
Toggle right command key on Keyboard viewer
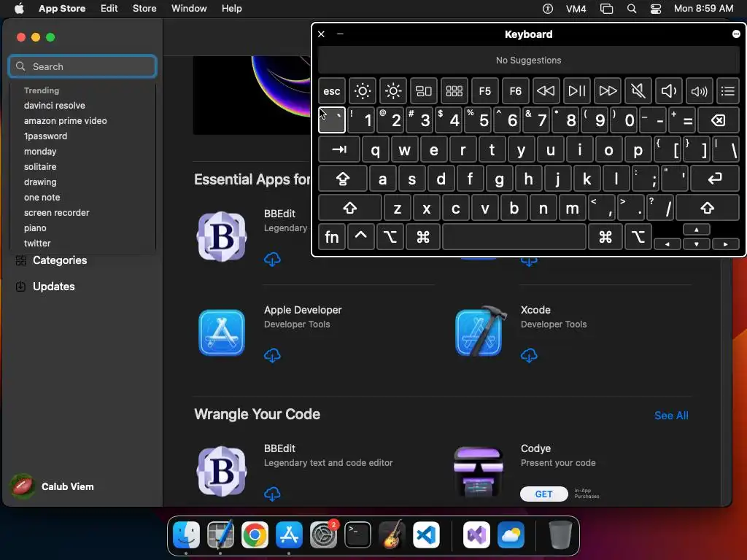click(605, 237)
